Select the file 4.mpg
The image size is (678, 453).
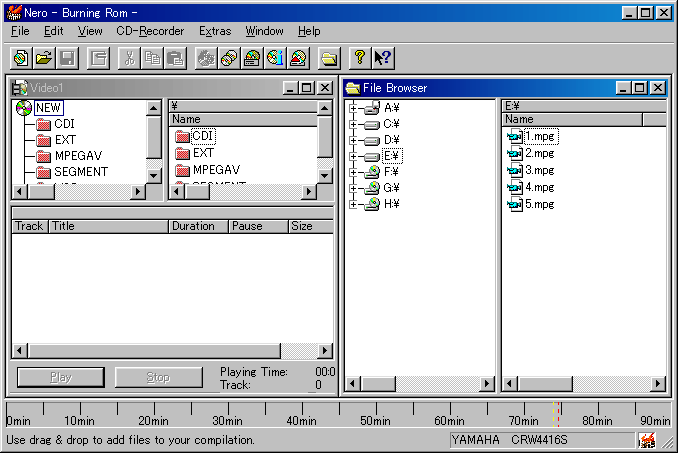tap(540, 188)
